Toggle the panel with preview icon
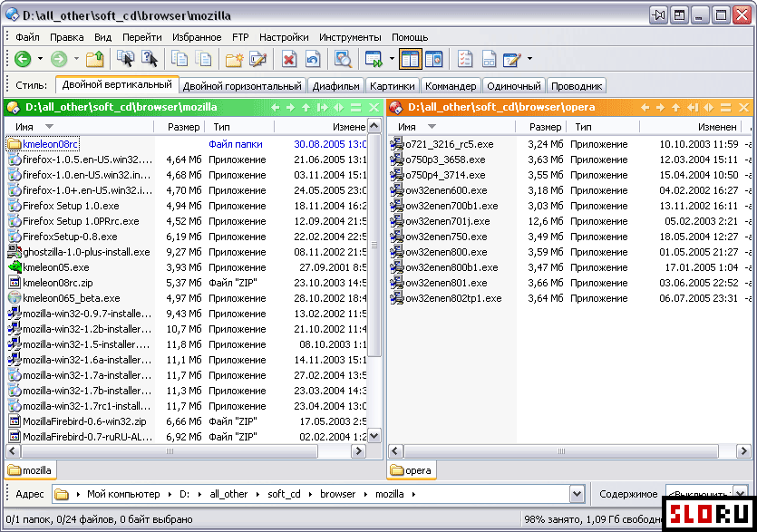The height and width of the screenshot is (532, 757). [434, 59]
